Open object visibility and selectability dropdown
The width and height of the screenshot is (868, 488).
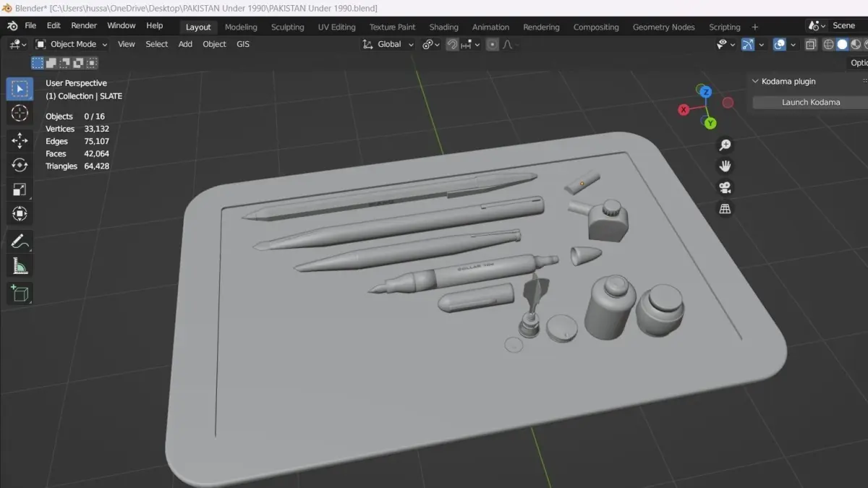[x=726, y=44]
